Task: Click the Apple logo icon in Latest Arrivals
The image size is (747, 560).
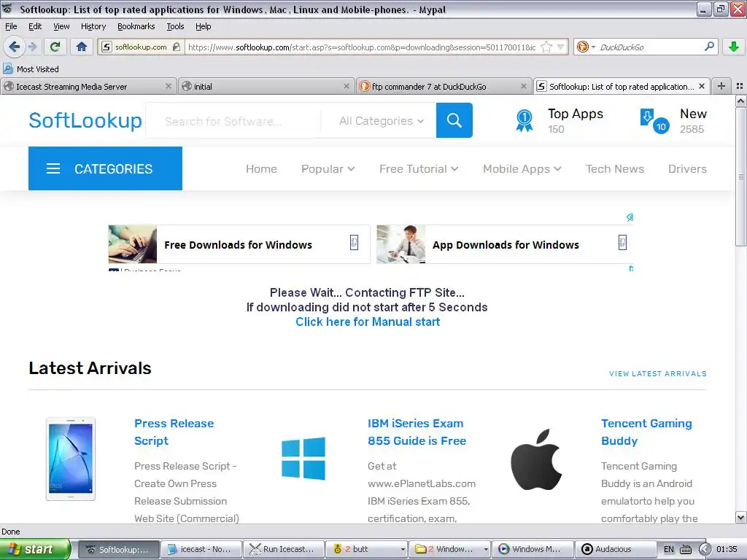Action: tap(536, 459)
